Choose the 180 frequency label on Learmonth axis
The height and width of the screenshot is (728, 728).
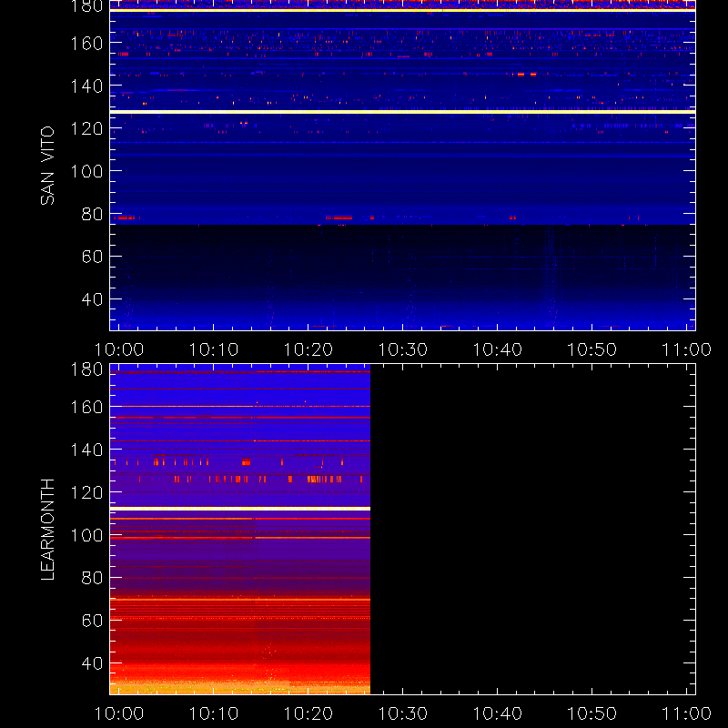point(86,369)
